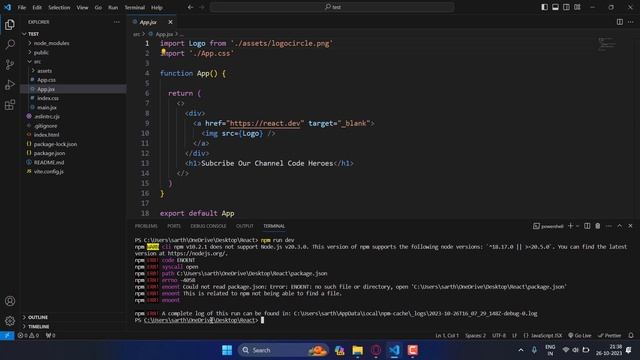Toggle secondary side bar layout icon
The height and width of the screenshot is (360, 640).
click(567, 7)
